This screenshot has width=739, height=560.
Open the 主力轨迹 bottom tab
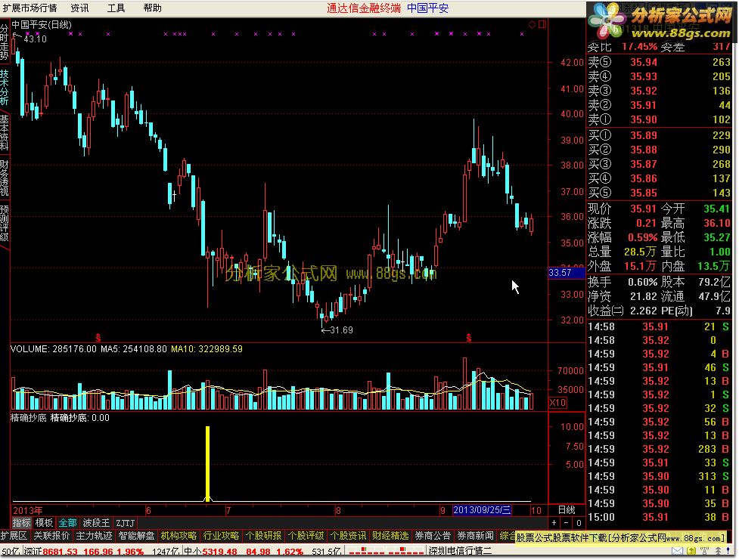[x=95, y=536]
